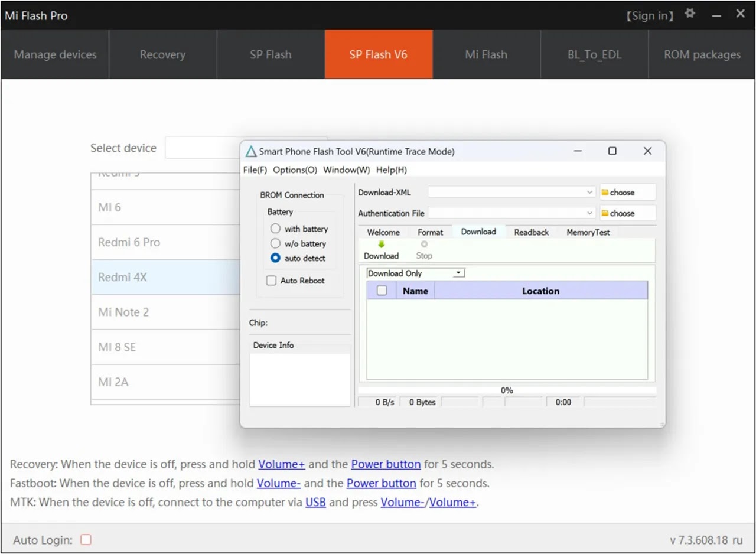
Task: Select Redmi 6 Pro in device list
Action: click(165, 242)
